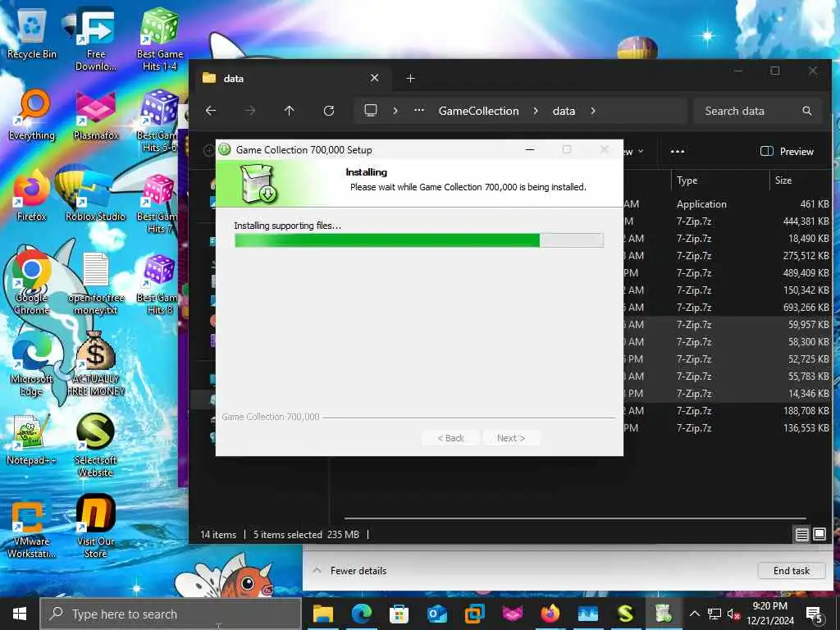Launch Firefox from the desktop
The width and height of the screenshot is (840, 630).
point(32,196)
